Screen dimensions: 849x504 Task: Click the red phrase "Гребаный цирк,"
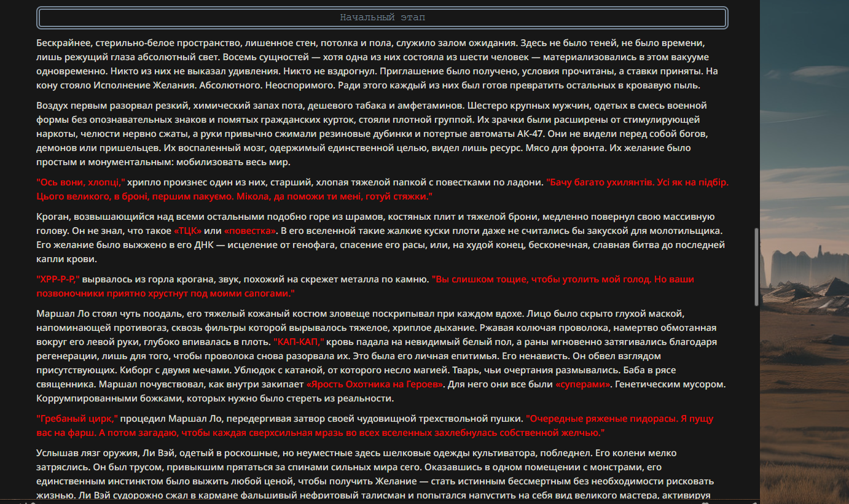point(77,419)
